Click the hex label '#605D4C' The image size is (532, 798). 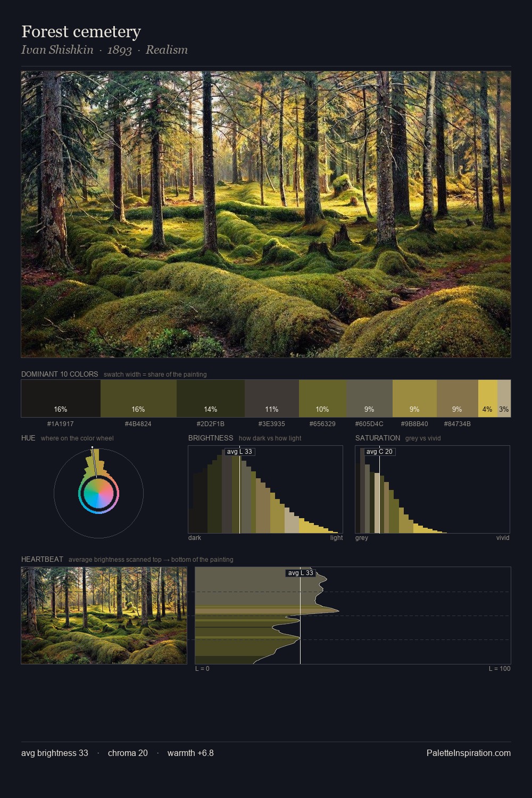click(369, 424)
